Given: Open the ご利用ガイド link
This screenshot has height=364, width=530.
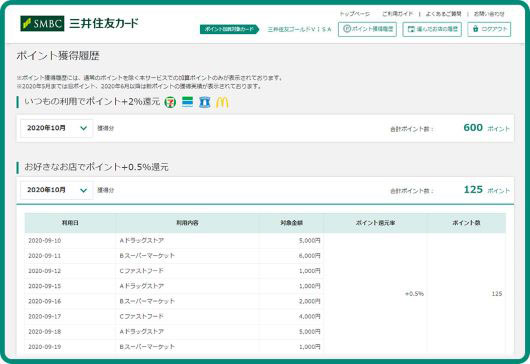Looking at the screenshot, I should [398, 14].
